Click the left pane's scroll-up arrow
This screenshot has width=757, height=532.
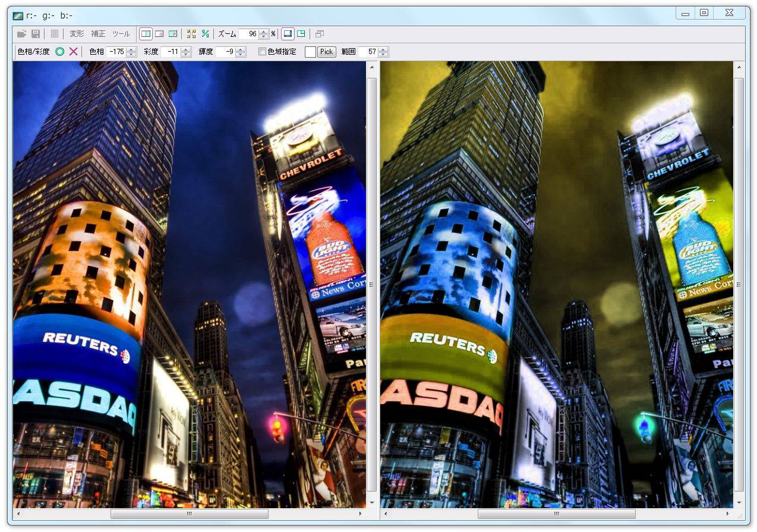(372, 67)
